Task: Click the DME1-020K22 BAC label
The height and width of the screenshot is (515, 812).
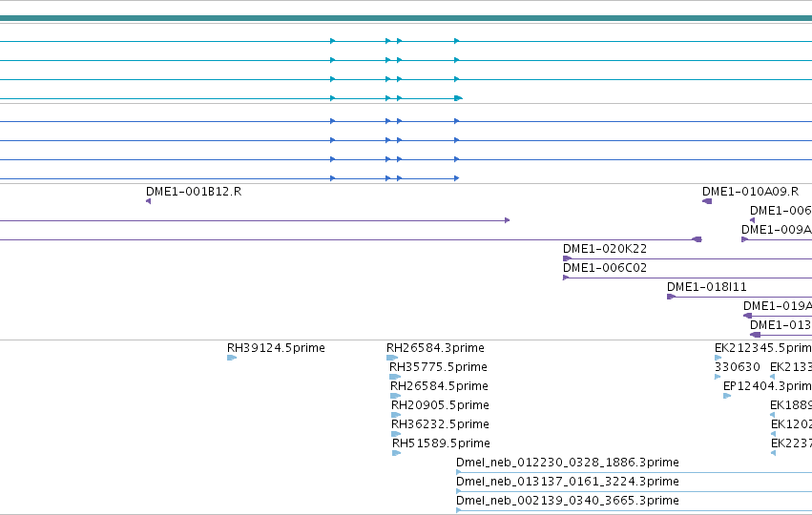Action: [x=605, y=249]
